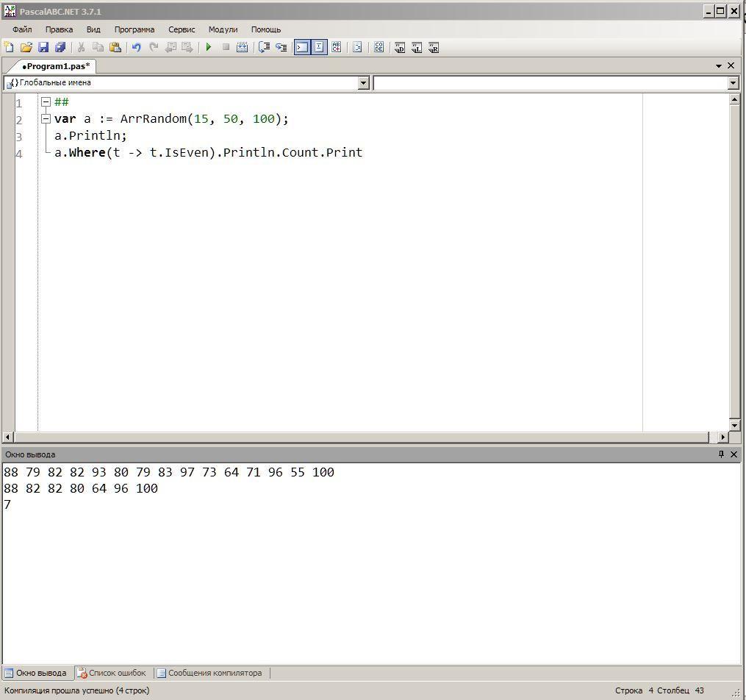This screenshot has width=746, height=700.
Task: Open the Вид menu
Action: 93,29
